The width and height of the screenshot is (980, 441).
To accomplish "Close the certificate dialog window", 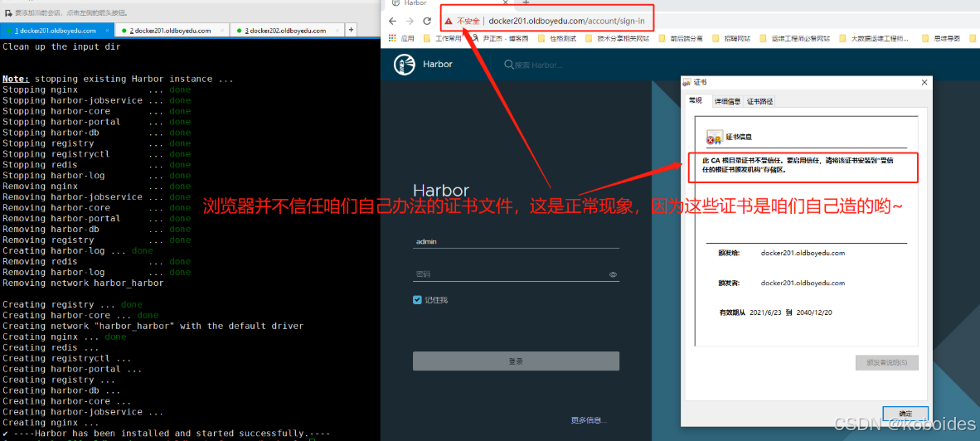I will click(x=924, y=82).
